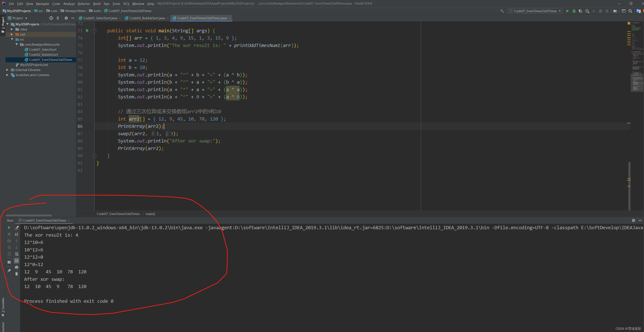Click the gutter run arrow beside main method
The height and width of the screenshot is (332, 644).
pos(87,31)
